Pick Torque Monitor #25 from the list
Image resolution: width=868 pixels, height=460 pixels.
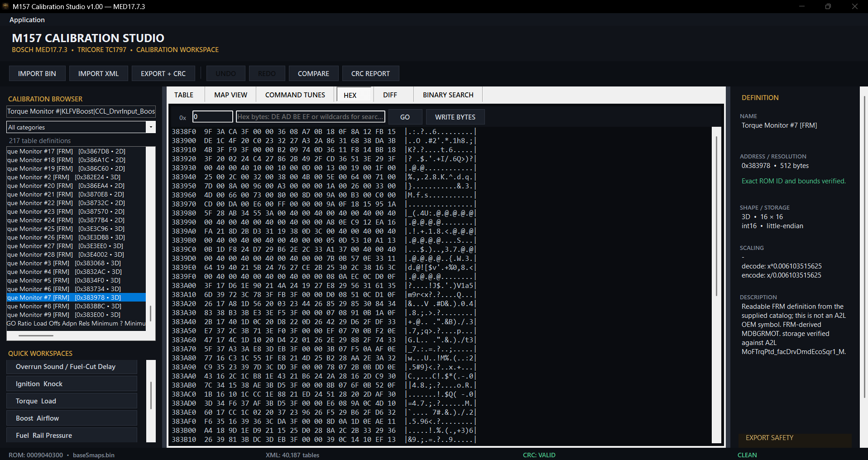[76, 229]
